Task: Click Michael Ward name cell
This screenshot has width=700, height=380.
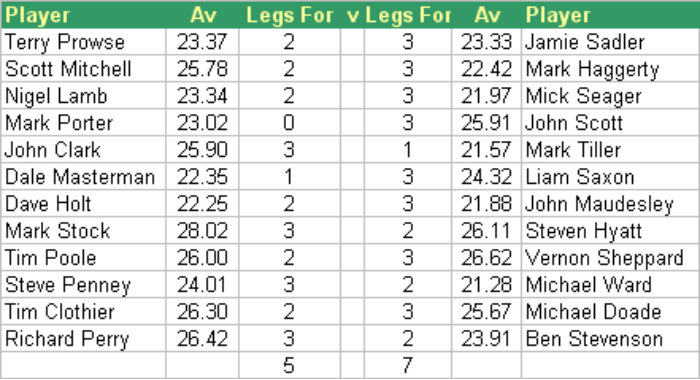Action: (x=610, y=285)
